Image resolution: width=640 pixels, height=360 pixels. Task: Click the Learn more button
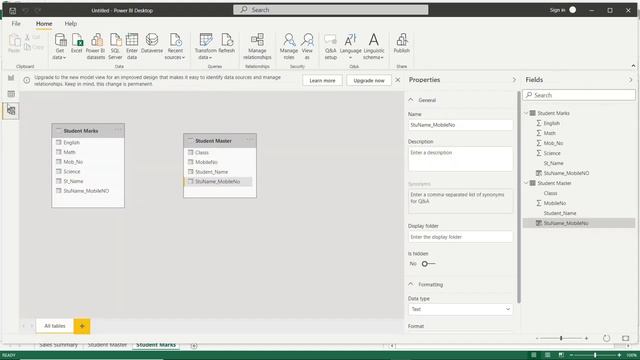point(322,80)
